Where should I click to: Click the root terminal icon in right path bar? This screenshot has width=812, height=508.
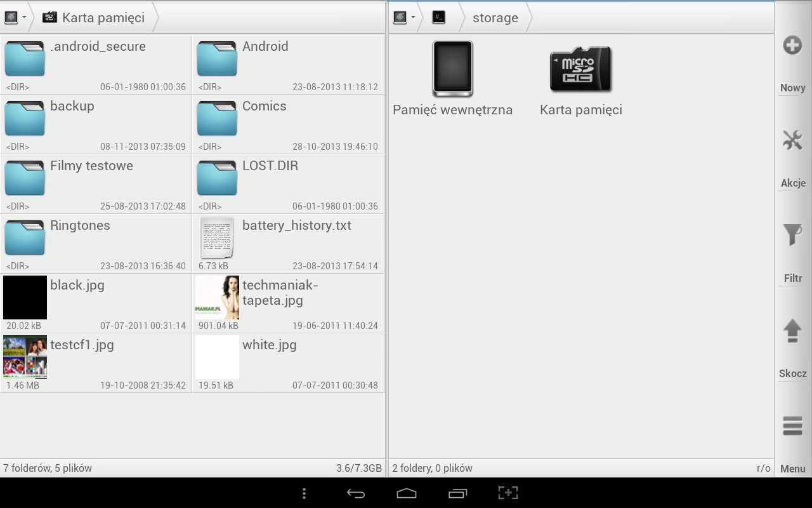point(438,18)
